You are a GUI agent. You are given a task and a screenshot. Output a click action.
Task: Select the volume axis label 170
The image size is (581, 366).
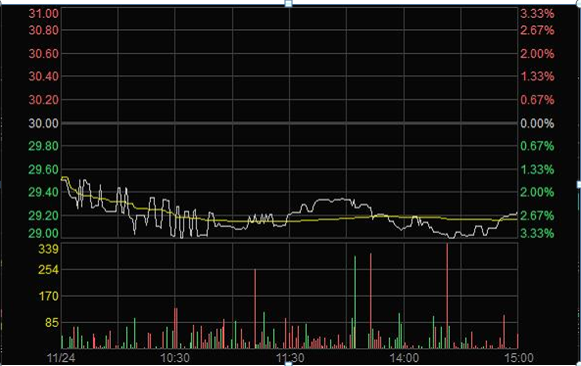pos(49,296)
